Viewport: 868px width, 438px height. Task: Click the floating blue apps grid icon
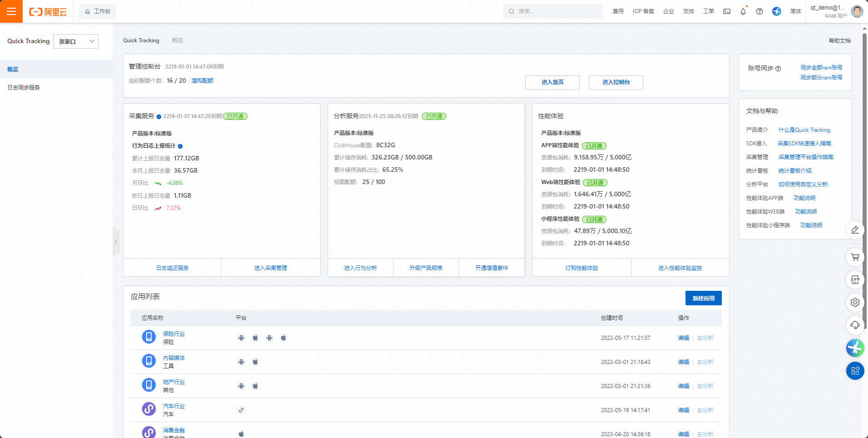click(x=855, y=371)
